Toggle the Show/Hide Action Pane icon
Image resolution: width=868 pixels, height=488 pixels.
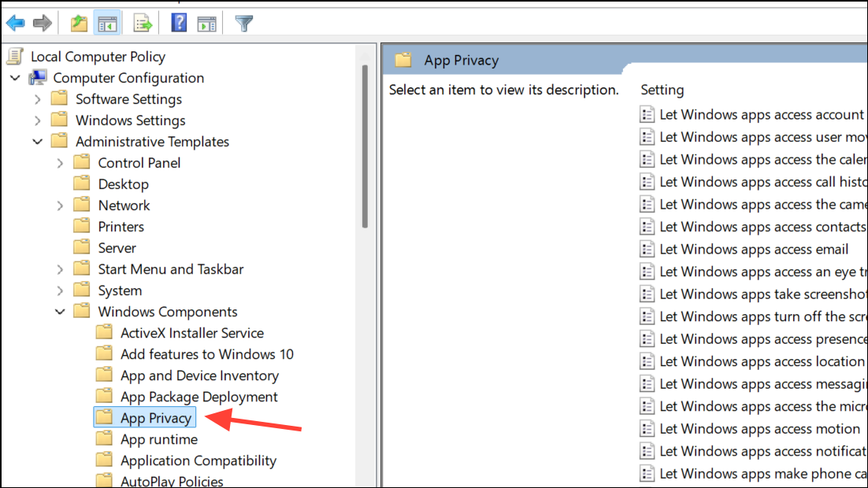(206, 23)
